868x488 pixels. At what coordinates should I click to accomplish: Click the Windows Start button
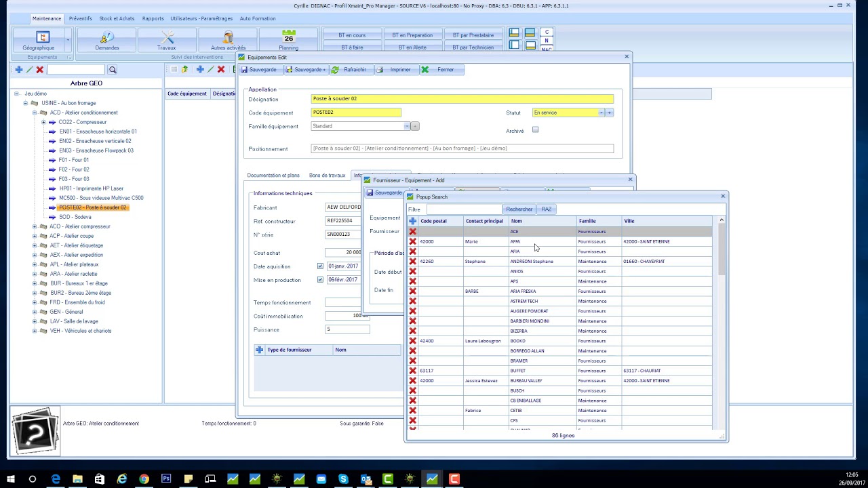tap(10, 479)
